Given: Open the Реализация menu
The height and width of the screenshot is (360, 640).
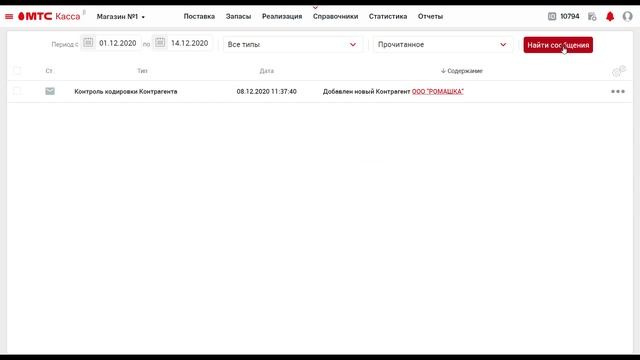Looking at the screenshot, I should coord(282,16).
